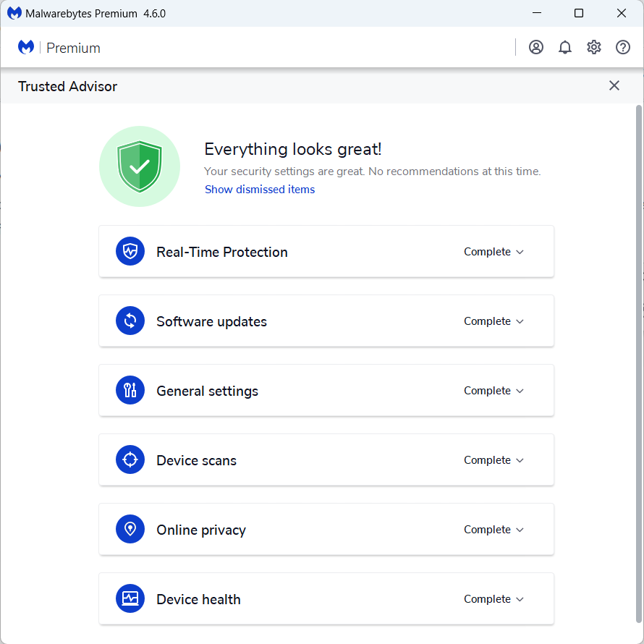Click 'Malwarebytes Premium 4.6.0' title text

[96, 14]
